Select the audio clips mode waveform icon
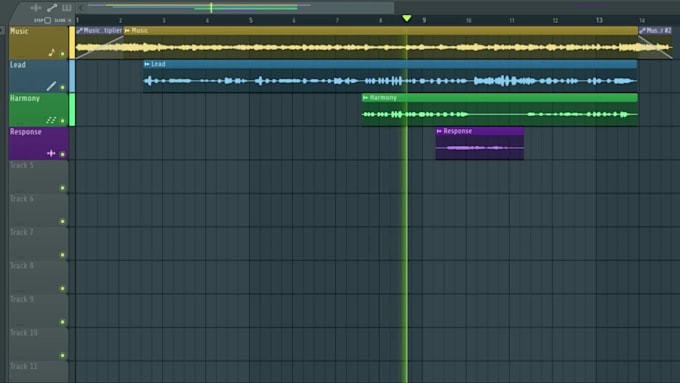The width and height of the screenshot is (680, 383). tap(36, 8)
